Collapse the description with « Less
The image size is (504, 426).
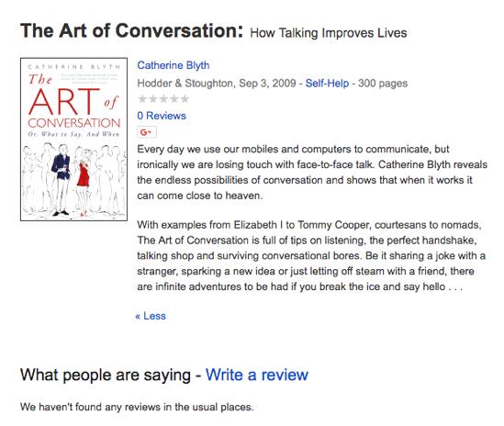(151, 316)
